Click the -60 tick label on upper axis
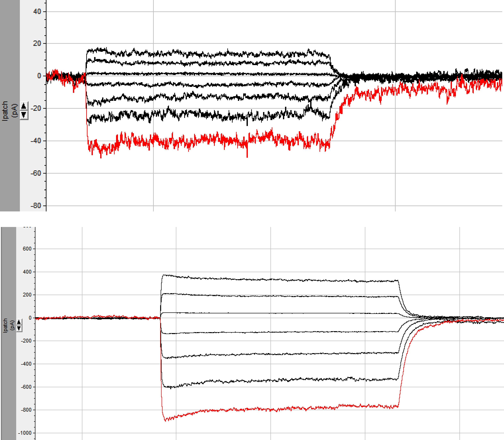Image resolution: width=504 pixels, height=440 pixels. 36,173
